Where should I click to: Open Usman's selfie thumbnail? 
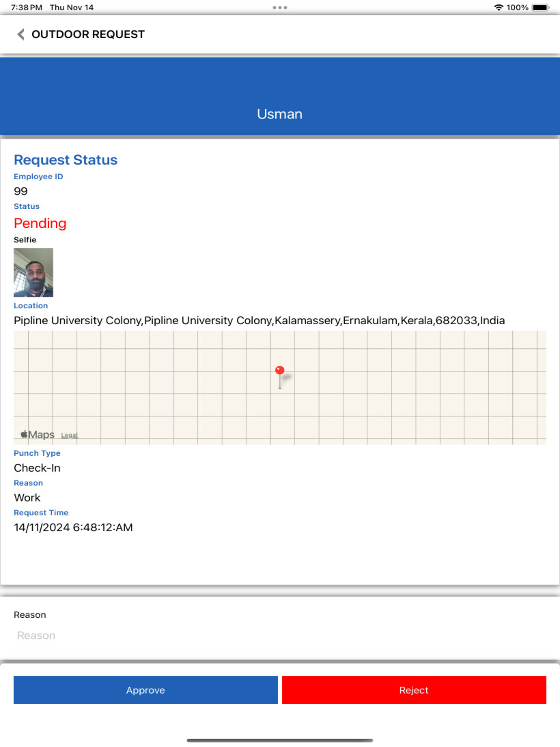coord(33,273)
